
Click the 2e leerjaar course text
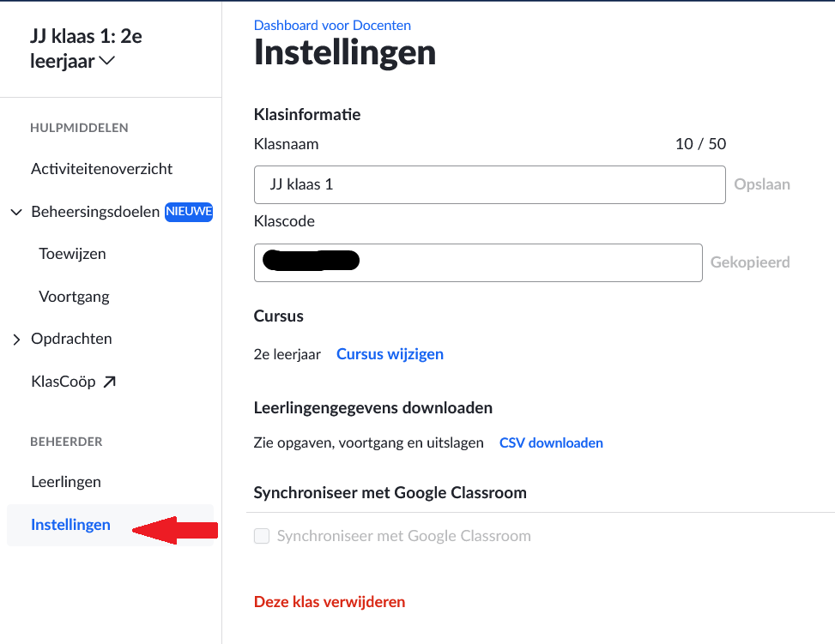pyautogui.click(x=287, y=354)
